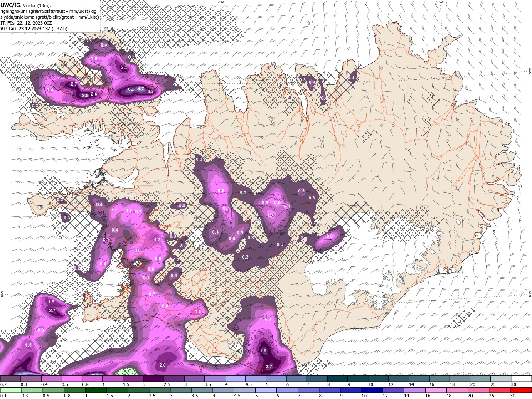
Task: Click the 'IT: Fös. 22. 12. 2023 00Z' line
Action: click(x=26, y=23)
